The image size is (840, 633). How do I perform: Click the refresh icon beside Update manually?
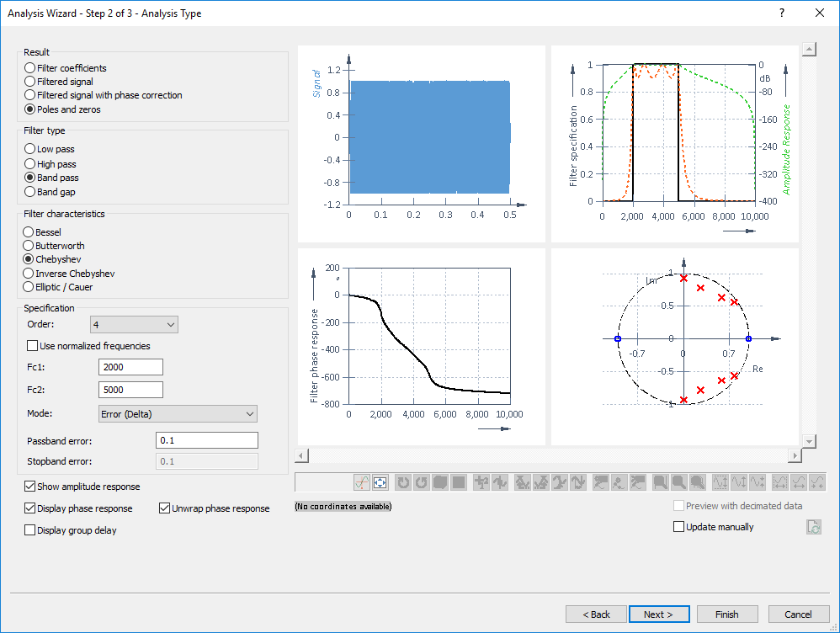tap(813, 526)
